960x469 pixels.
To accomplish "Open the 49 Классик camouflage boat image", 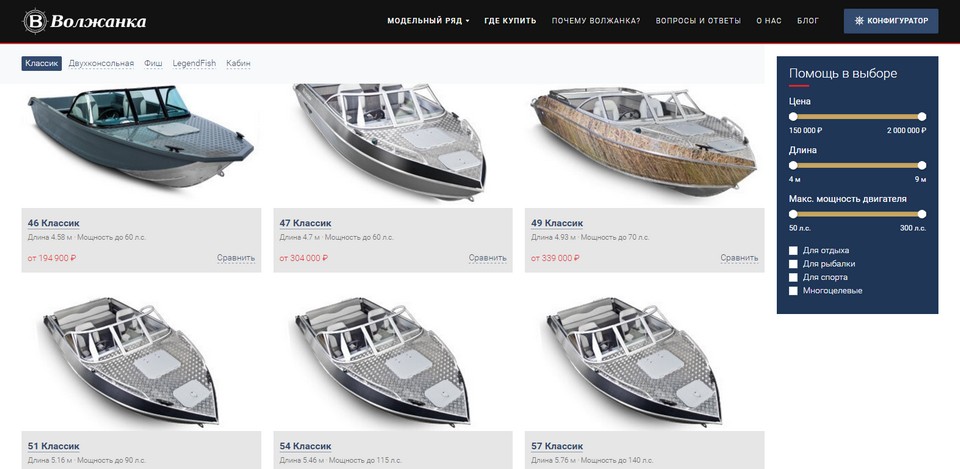I will coord(644,141).
